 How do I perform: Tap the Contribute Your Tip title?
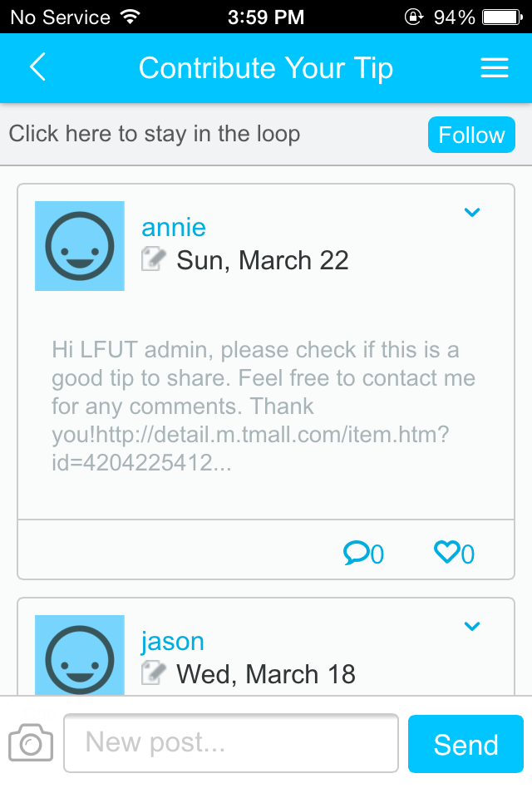[266, 68]
